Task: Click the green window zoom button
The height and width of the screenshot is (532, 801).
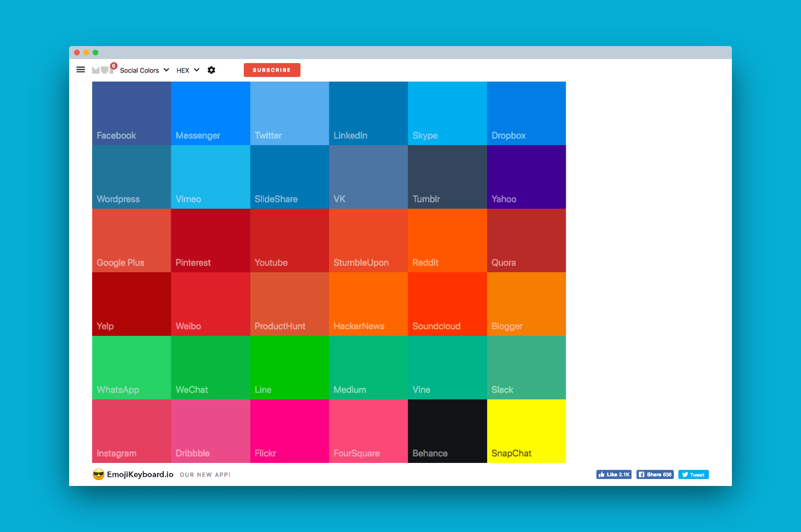Action: [x=96, y=53]
